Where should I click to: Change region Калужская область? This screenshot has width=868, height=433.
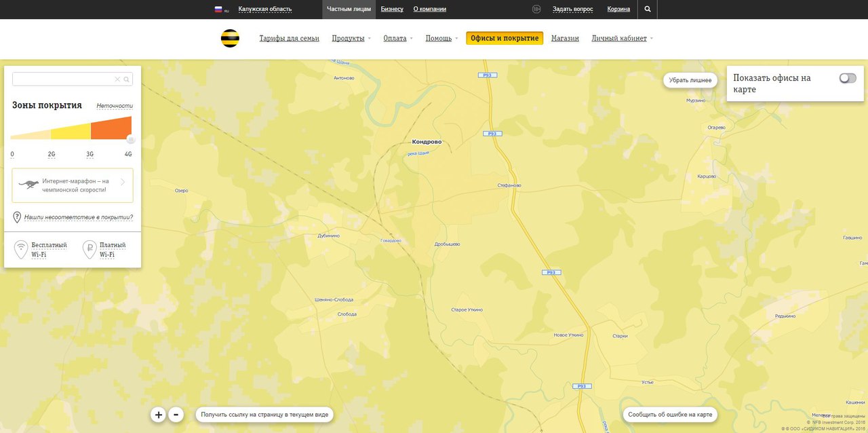point(265,9)
